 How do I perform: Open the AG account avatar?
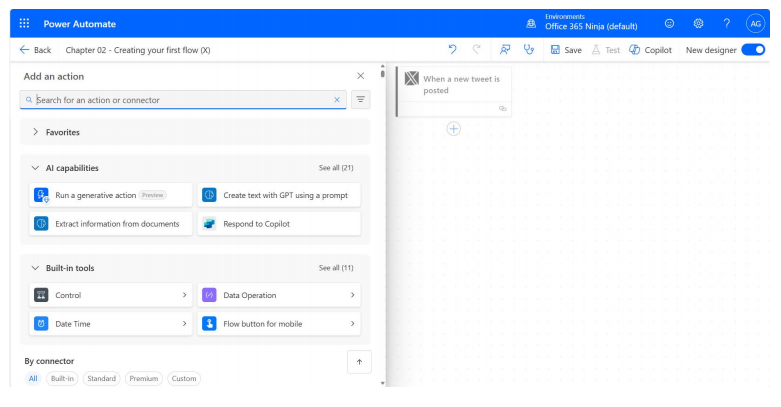click(756, 23)
